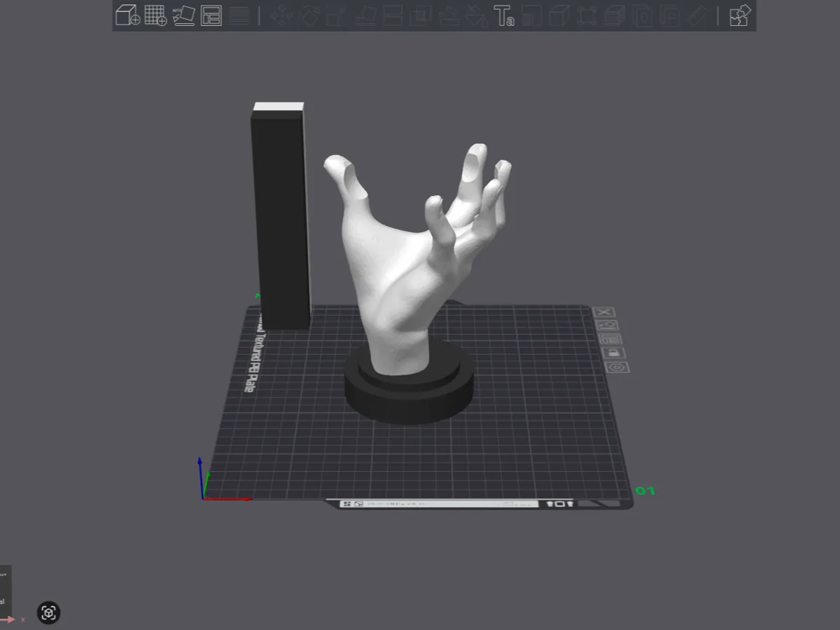The width and height of the screenshot is (840, 630).
Task: Toggle the plate lock icon
Action: click(x=613, y=353)
